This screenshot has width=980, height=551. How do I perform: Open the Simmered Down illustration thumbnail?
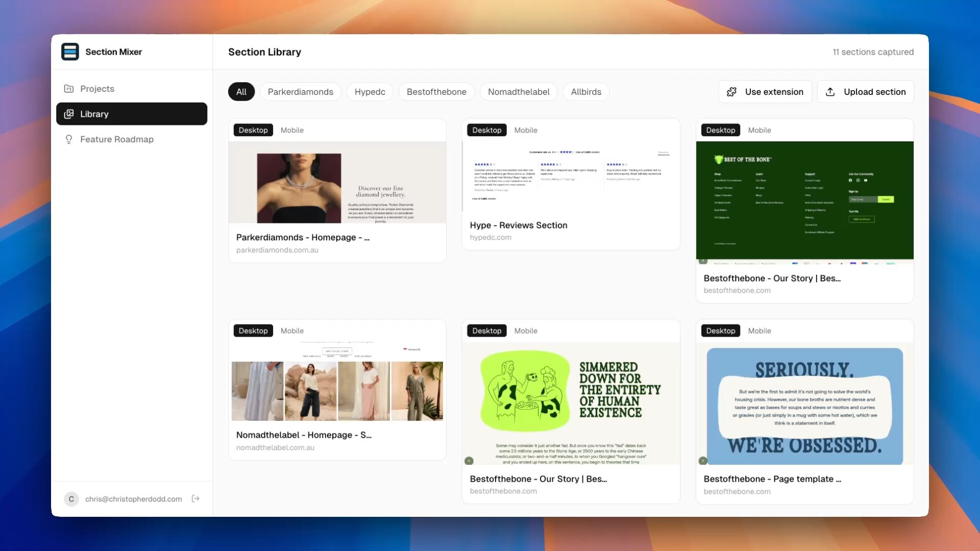click(571, 403)
